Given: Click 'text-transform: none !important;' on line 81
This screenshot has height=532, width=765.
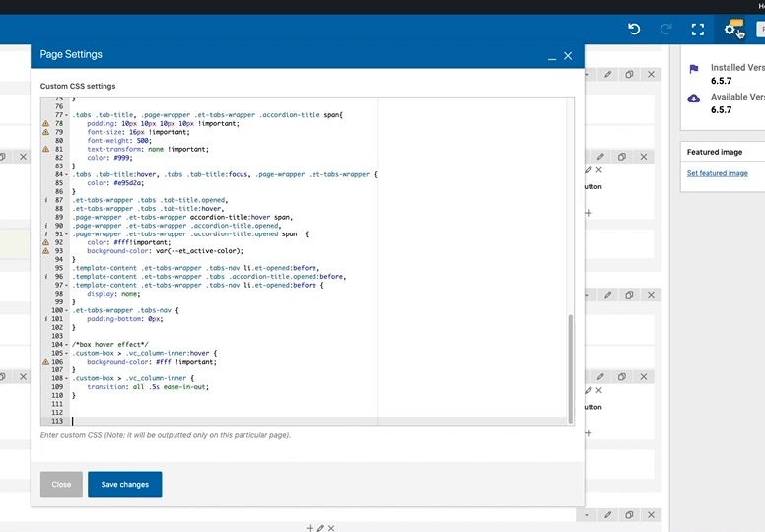Looking at the screenshot, I should click(x=148, y=149).
